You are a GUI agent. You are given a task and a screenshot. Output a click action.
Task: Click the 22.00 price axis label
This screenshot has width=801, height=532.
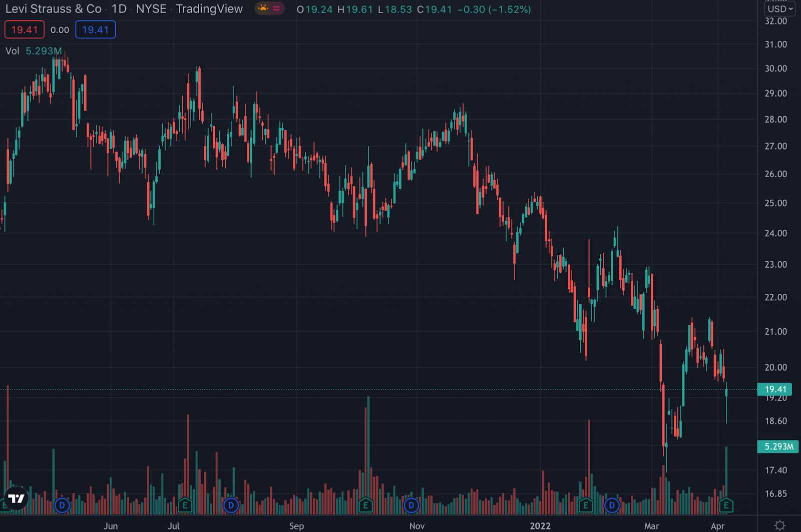(x=775, y=297)
